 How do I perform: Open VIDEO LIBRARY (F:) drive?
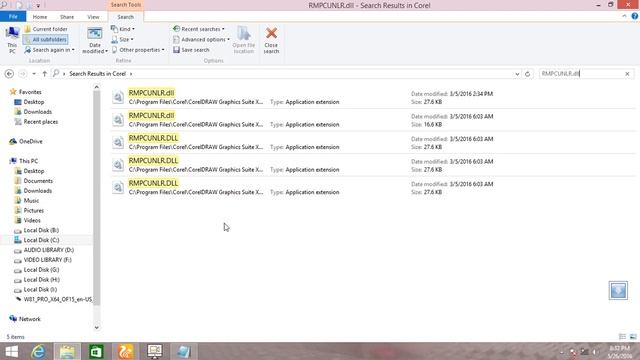pyautogui.click(x=47, y=260)
